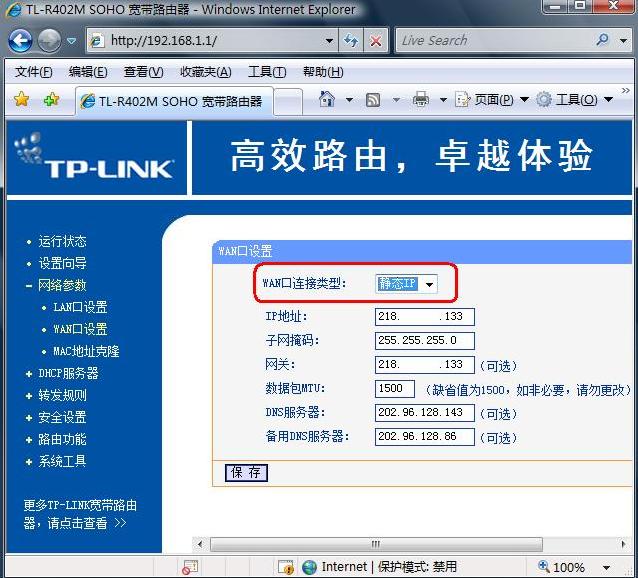Click the 100% zoom level button
This screenshot has height=578, width=638.
tap(562, 567)
